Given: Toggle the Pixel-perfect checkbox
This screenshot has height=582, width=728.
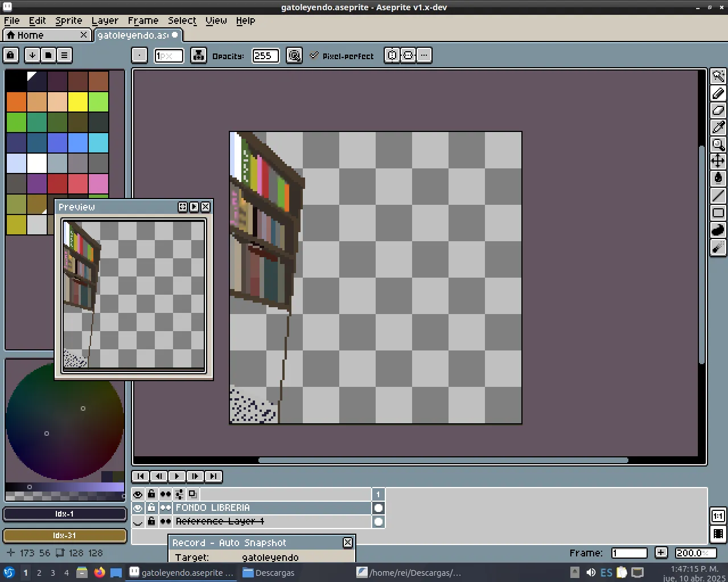Looking at the screenshot, I should click(342, 56).
